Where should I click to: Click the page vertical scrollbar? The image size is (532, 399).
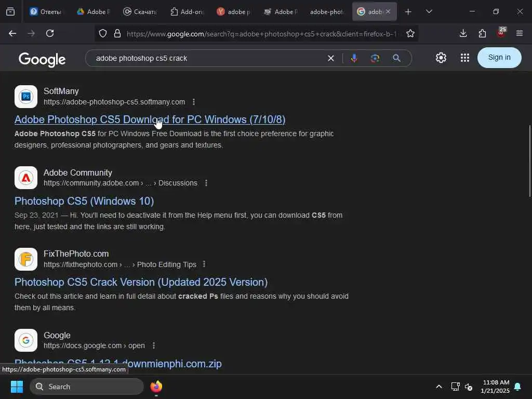(x=529, y=161)
